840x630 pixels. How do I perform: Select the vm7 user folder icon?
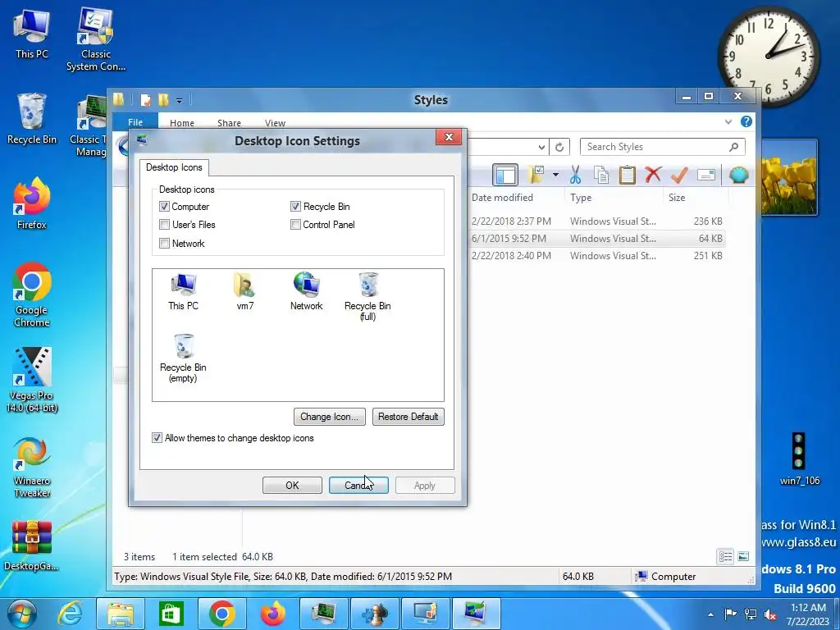pos(244,292)
